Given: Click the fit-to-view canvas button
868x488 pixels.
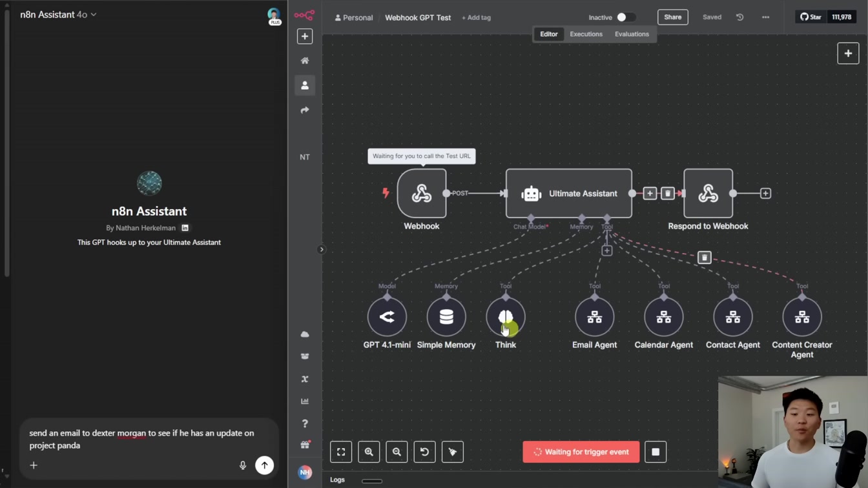Looking at the screenshot, I should [341, 452].
